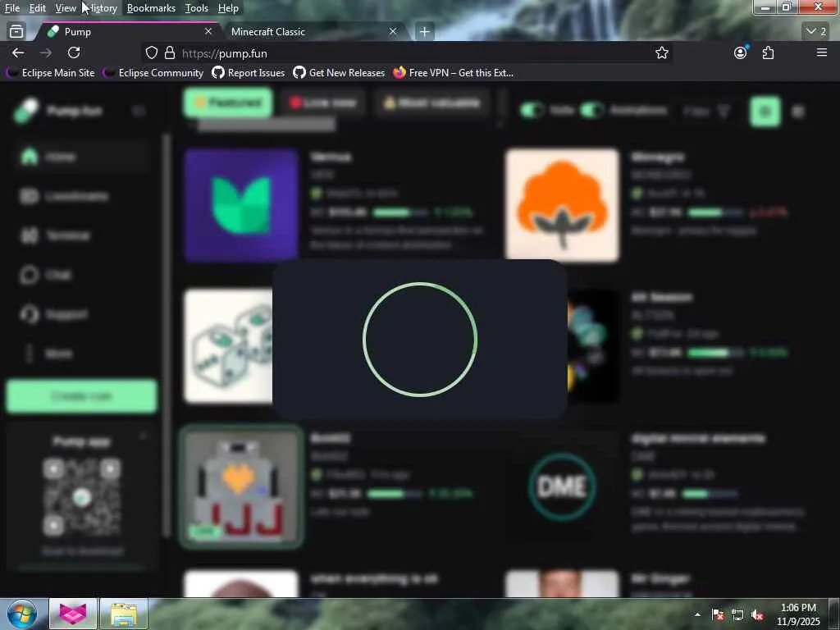Open the tracking protection shield icon
The width and height of the screenshot is (840, 630).
pos(152,52)
